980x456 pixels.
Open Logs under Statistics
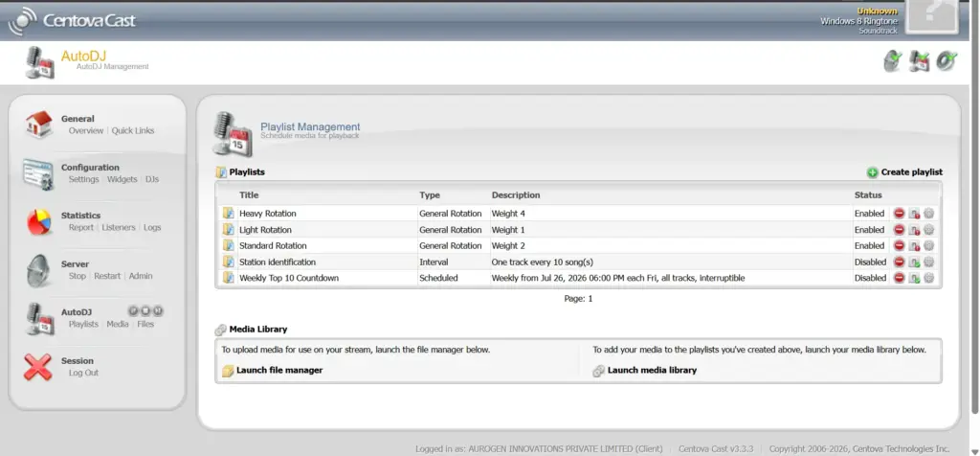152,228
